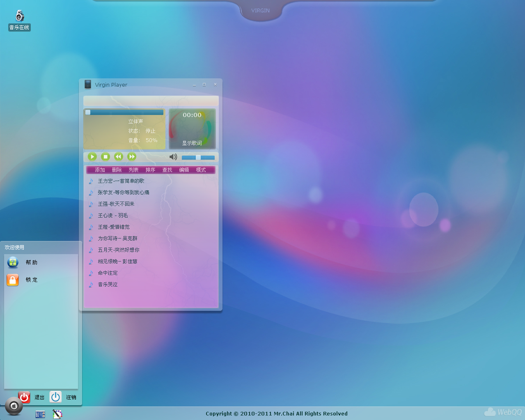
Task: Open the 编辑 playlist menu
Action: tap(184, 170)
